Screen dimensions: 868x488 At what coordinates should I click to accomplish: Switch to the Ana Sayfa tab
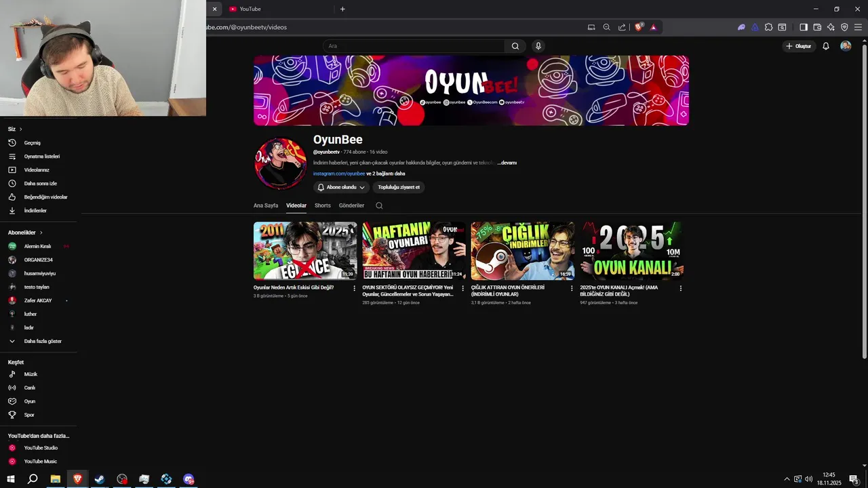click(266, 205)
